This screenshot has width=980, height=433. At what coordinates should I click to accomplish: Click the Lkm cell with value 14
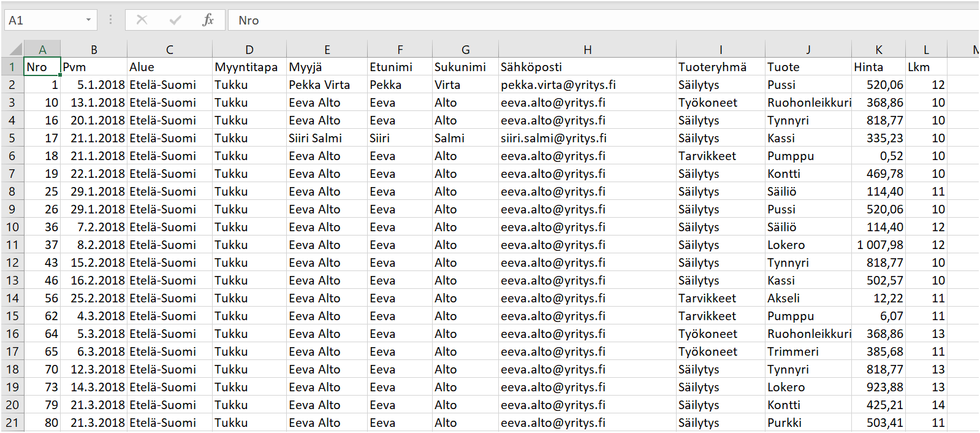click(926, 405)
